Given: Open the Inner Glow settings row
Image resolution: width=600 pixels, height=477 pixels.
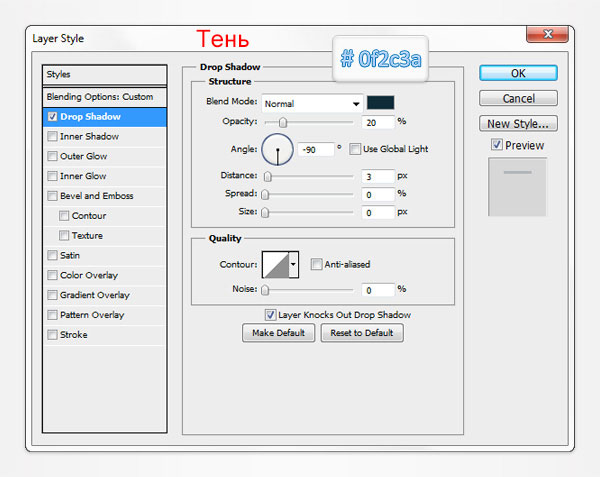Looking at the screenshot, I should point(104,176).
